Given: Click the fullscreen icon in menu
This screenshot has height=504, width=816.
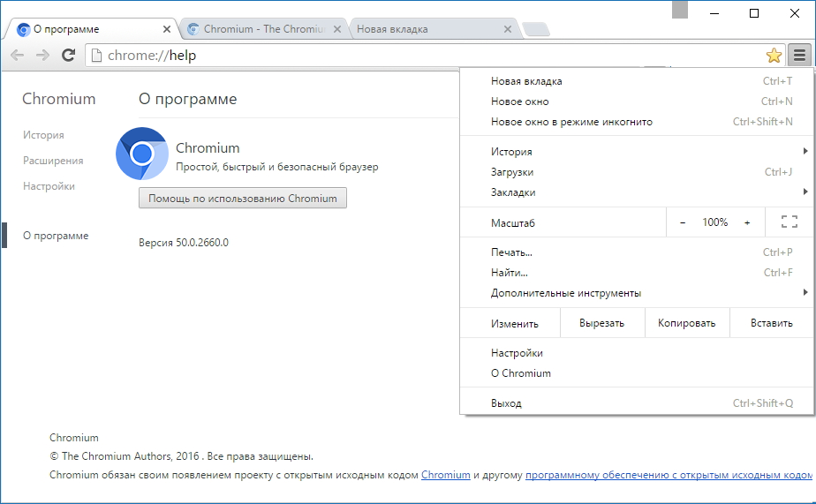Looking at the screenshot, I should pyautogui.click(x=790, y=222).
